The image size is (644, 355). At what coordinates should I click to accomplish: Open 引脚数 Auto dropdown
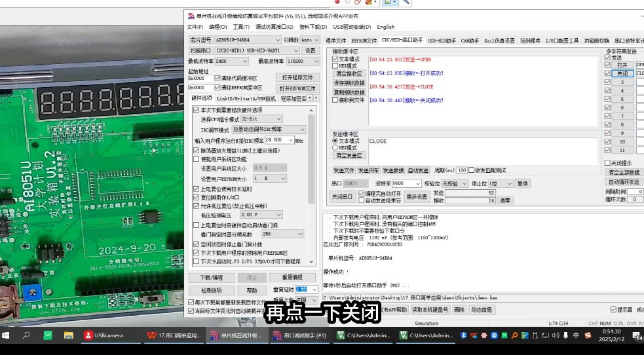[310, 40]
